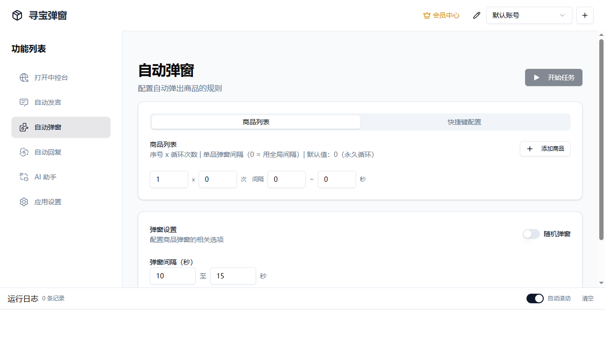Open the 会员中心 link
Viewport: 605px width, 364px height.
(x=441, y=15)
